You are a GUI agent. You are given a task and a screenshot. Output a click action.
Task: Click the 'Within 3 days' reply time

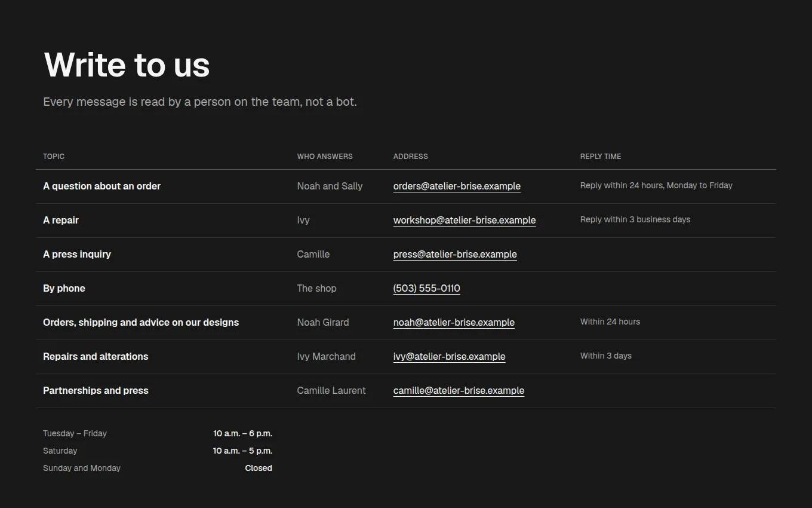(x=606, y=356)
